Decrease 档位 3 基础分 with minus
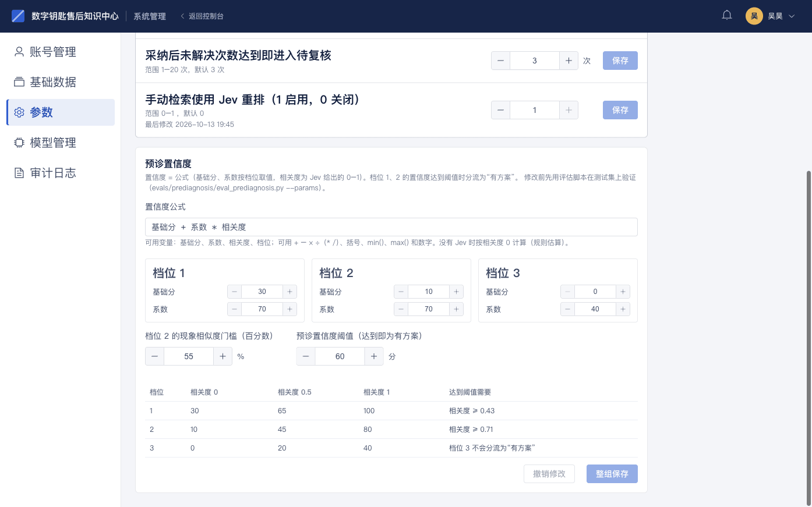 point(568,292)
